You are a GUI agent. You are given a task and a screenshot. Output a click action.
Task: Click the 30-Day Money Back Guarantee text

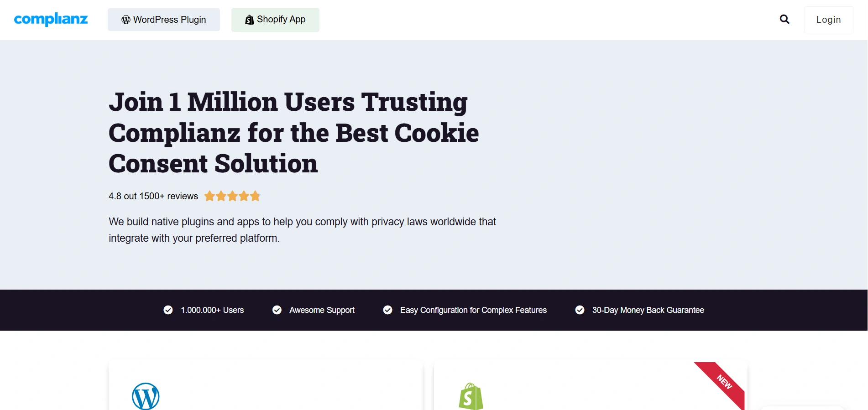click(648, 310)
